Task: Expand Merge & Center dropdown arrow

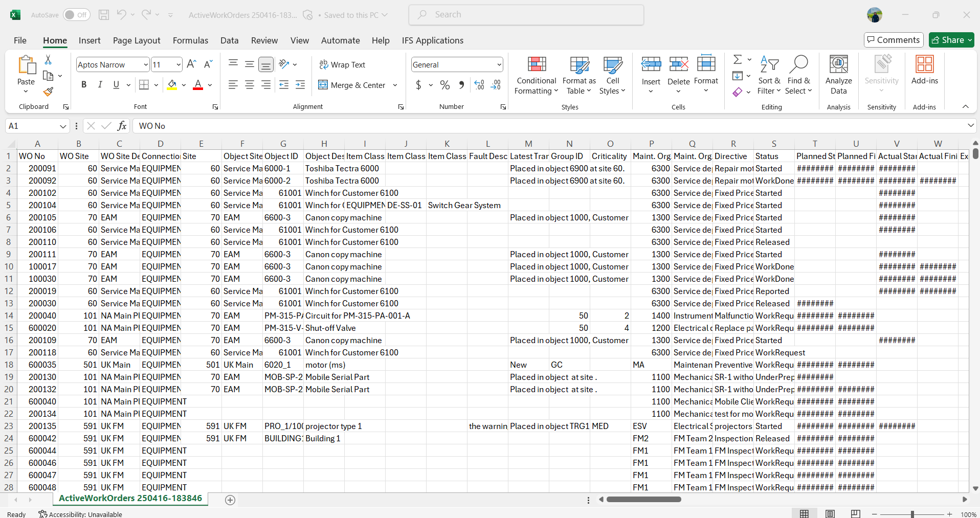Action: 395,85
